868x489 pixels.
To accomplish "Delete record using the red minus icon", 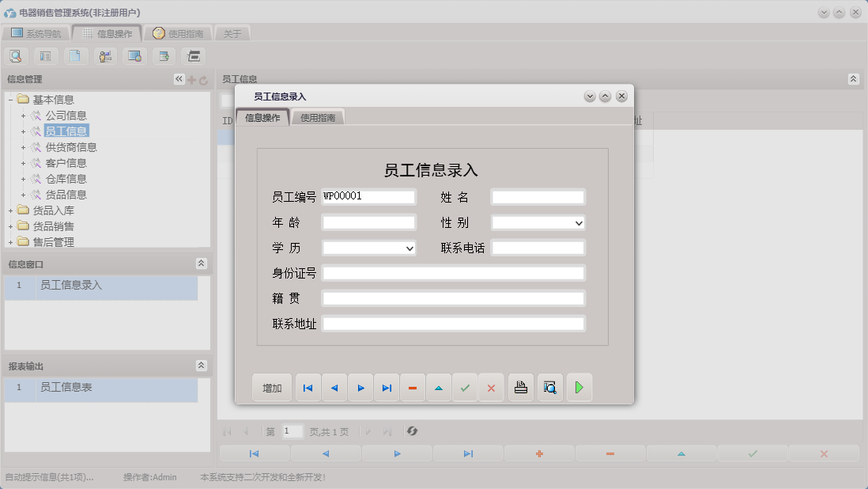I will [412, 387].
